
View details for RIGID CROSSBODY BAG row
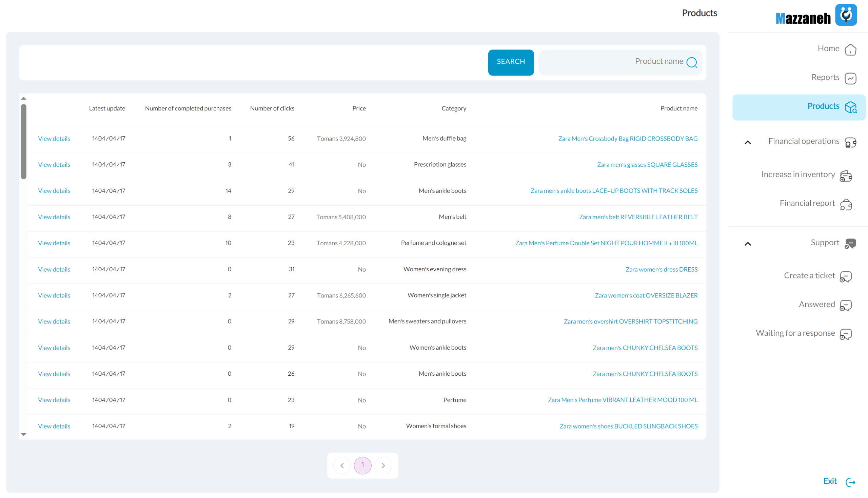54,139
